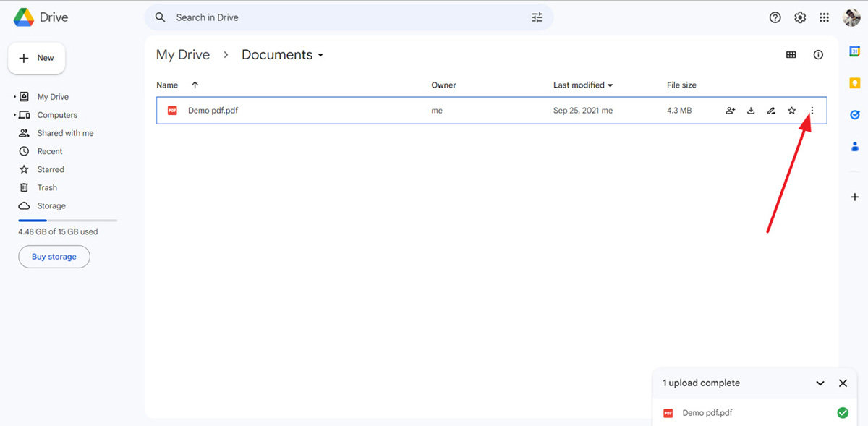Share Demo pdf.pdf with another user

point(730,110)
